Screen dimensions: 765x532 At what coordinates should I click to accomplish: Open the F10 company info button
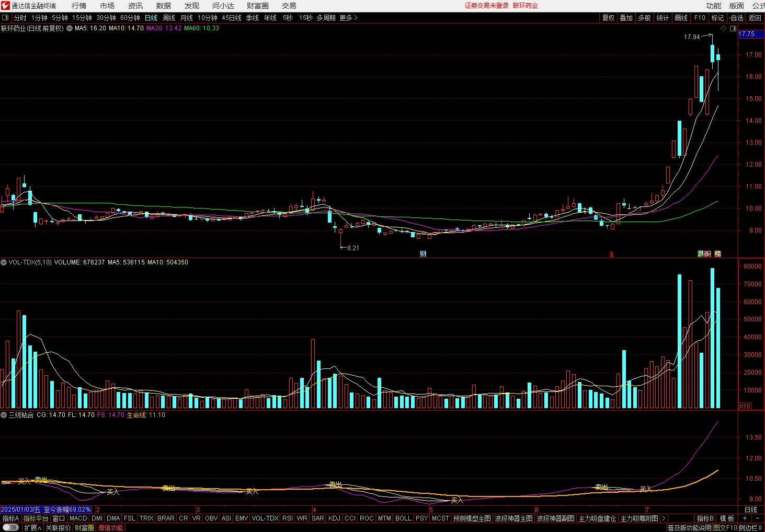click(700, 18)
